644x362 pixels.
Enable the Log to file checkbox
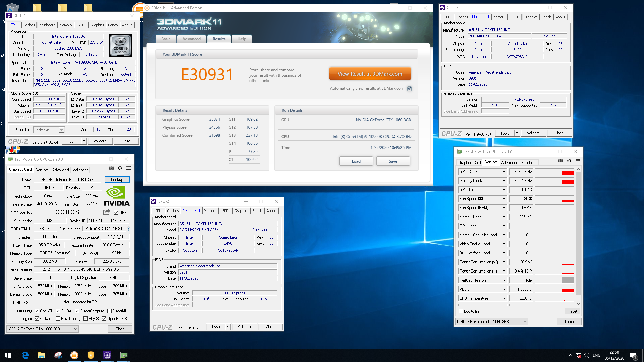[461, 311]
